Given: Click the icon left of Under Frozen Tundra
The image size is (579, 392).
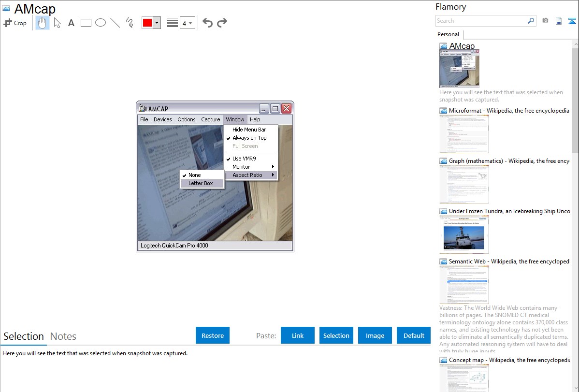Looking at the screenshot, I should click(x=443, y=211).
